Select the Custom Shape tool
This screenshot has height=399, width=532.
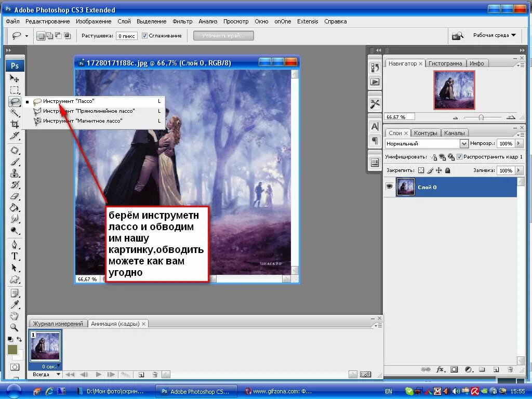(14, 279)
